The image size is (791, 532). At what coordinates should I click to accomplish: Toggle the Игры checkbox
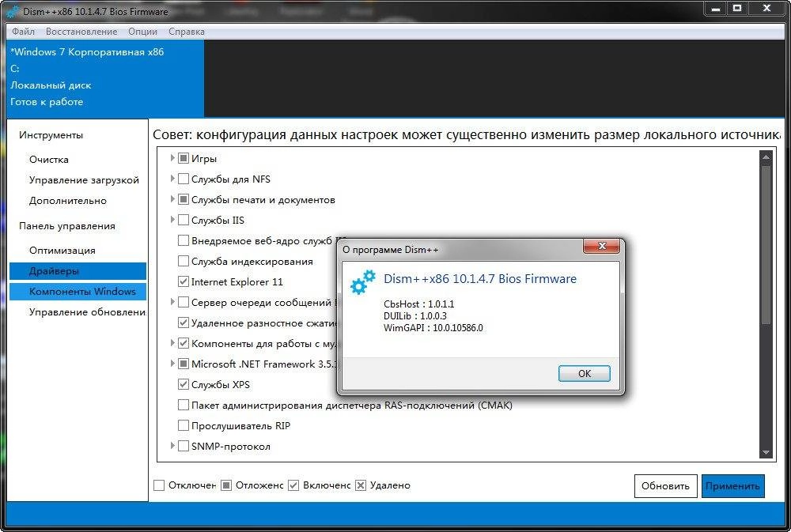[184, 158]
